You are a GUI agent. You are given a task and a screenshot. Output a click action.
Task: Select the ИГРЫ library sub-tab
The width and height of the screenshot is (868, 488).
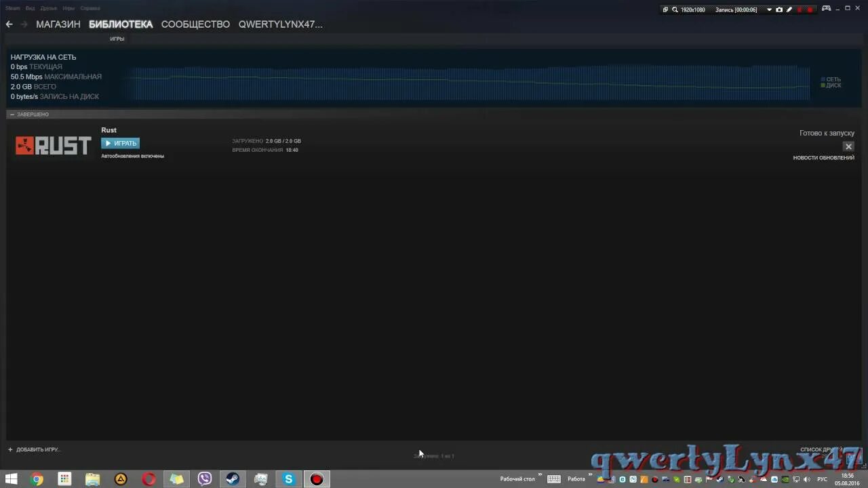(117, 39)
